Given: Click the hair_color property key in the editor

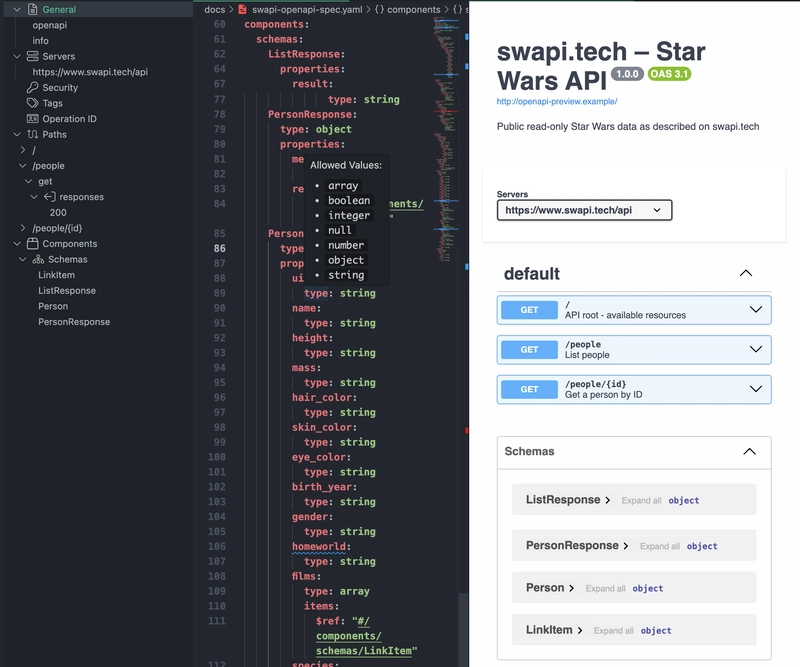Looking at the screenshot, I should tap(322, 397).
